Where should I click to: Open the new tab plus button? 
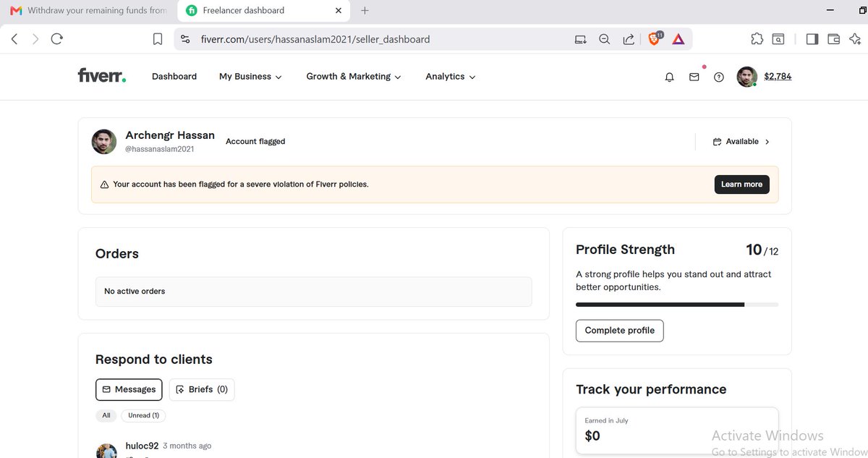[x=365, y=10]
